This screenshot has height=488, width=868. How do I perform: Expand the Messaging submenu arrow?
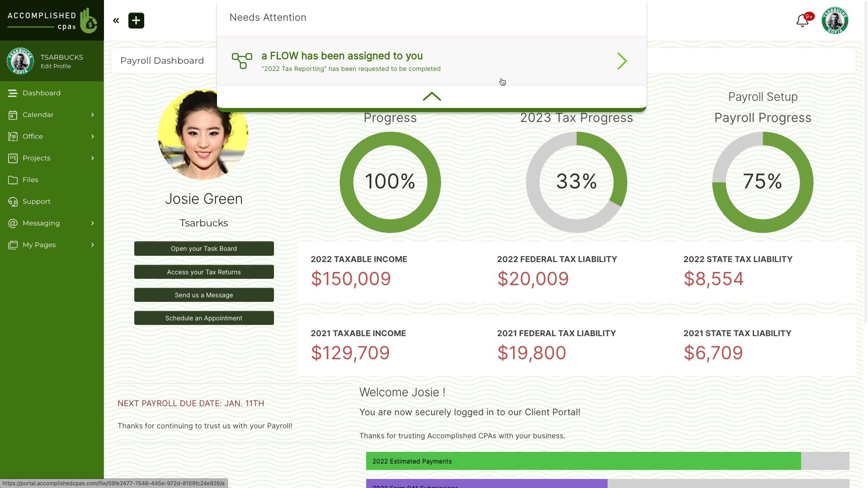93,223
